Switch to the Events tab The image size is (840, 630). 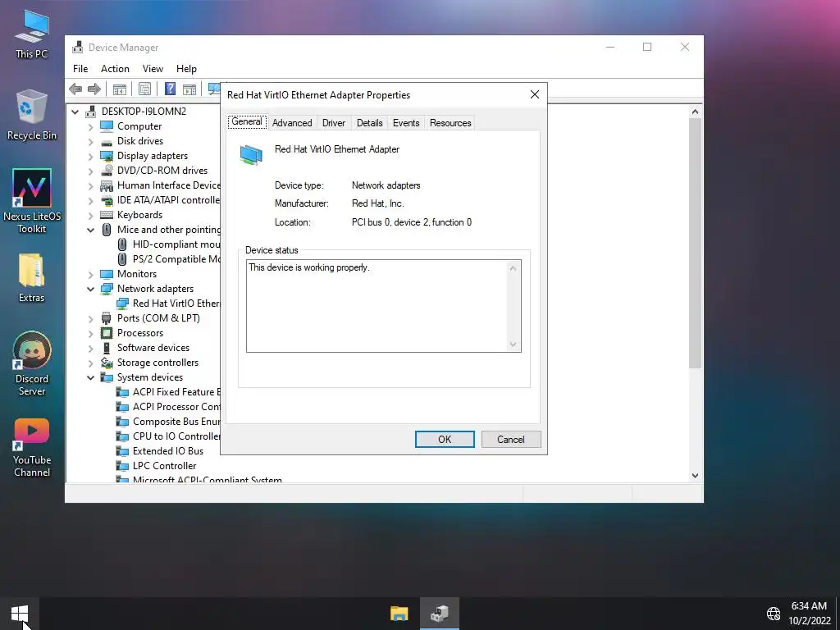[x=406, y=123]
